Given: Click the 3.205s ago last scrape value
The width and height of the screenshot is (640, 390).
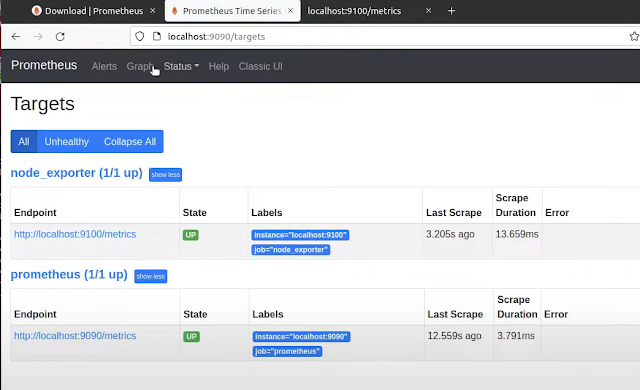Looking at the screenshot, I should click(x=450, y=234).
